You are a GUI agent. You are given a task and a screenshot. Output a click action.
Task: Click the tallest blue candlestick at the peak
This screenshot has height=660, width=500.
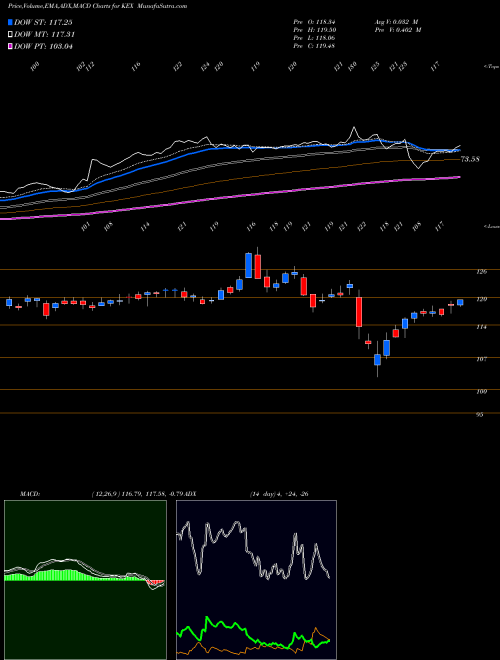coord(249,265)
